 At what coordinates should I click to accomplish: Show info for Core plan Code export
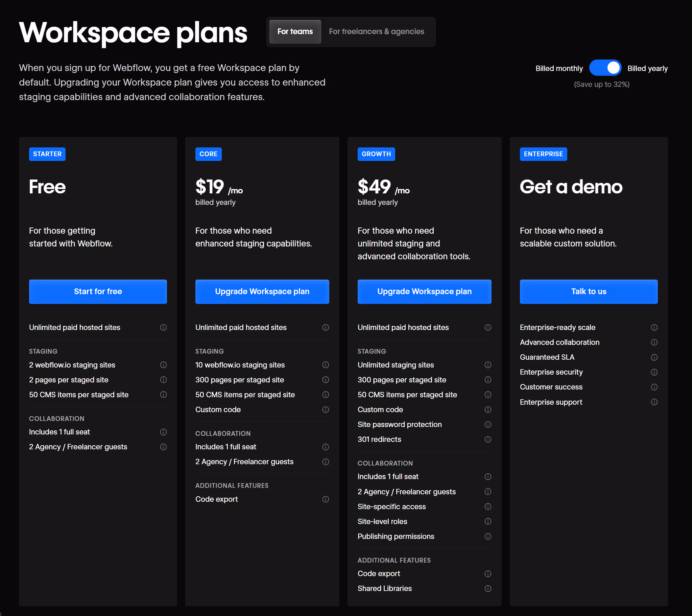(x=325, y=499)
